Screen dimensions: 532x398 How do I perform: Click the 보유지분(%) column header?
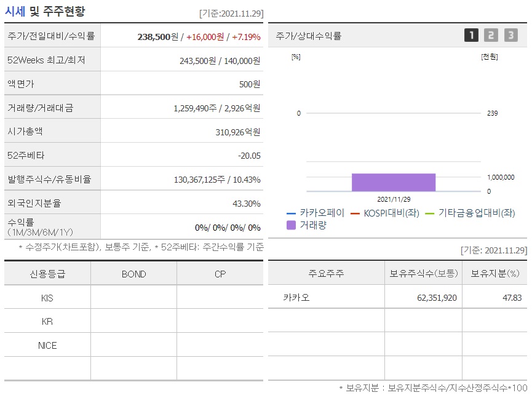494,273
